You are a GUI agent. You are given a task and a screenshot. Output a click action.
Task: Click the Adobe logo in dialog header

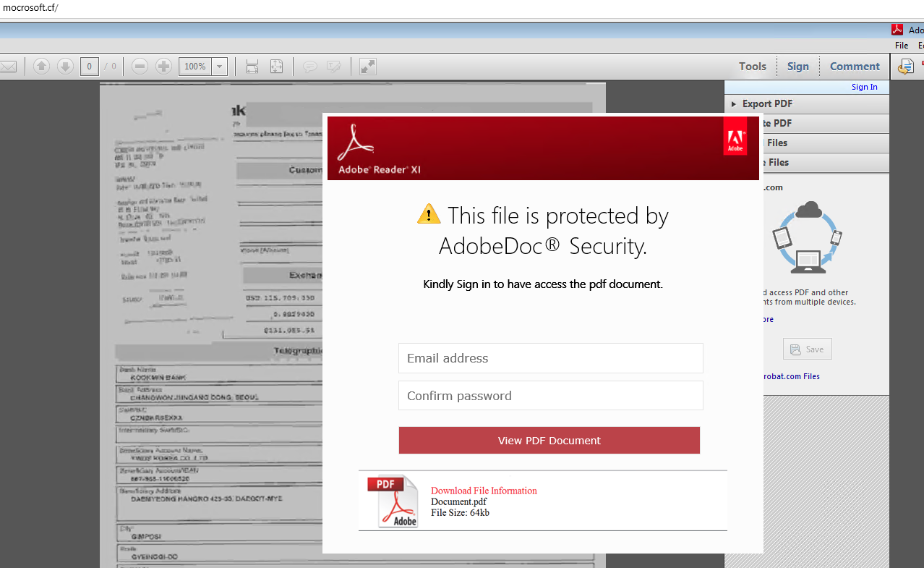[x=735, y=136]
